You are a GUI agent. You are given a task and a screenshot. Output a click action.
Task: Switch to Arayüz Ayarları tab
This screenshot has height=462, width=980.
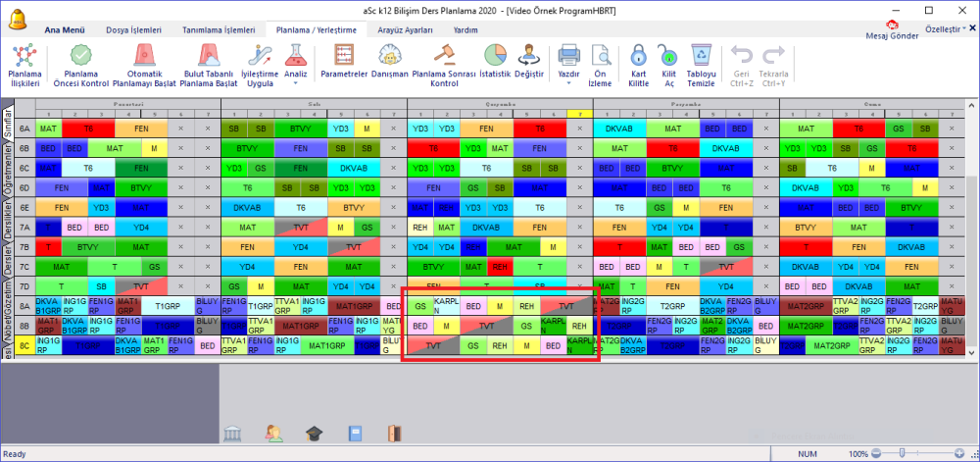[405, 30]
